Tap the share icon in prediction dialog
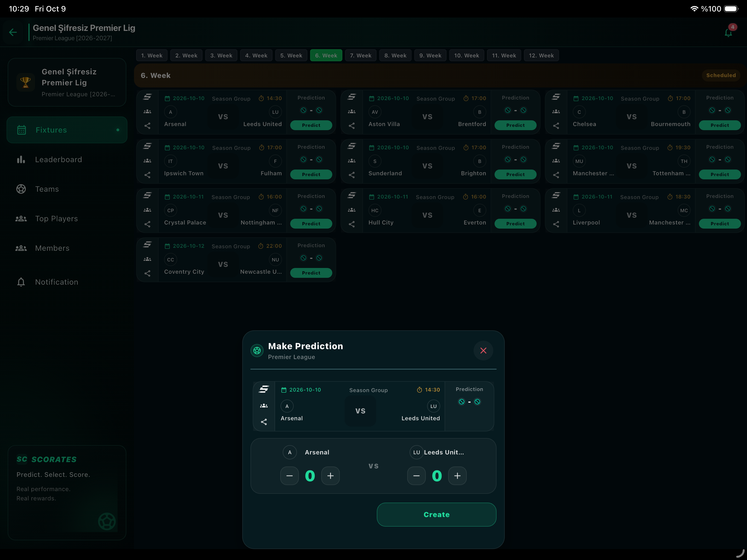This screenshot has height=560, width=747. (x=264, y=422)
